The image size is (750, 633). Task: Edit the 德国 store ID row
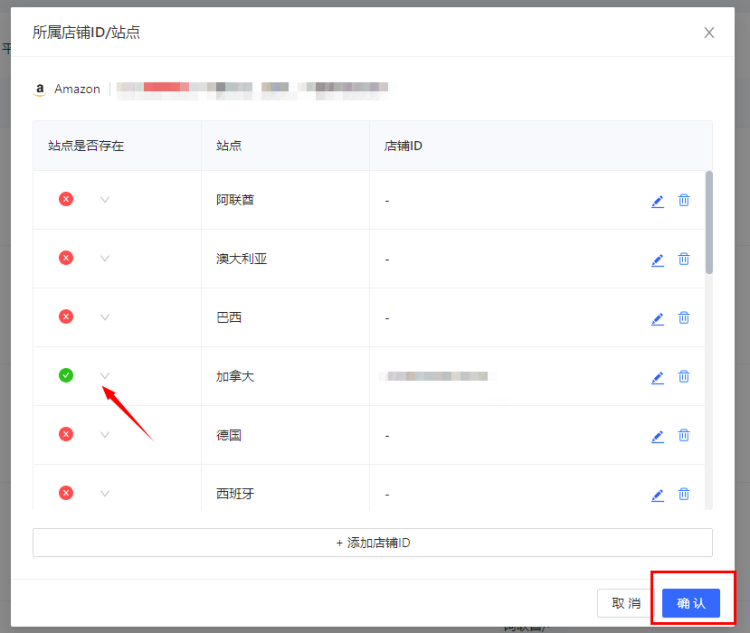point(658,436)
